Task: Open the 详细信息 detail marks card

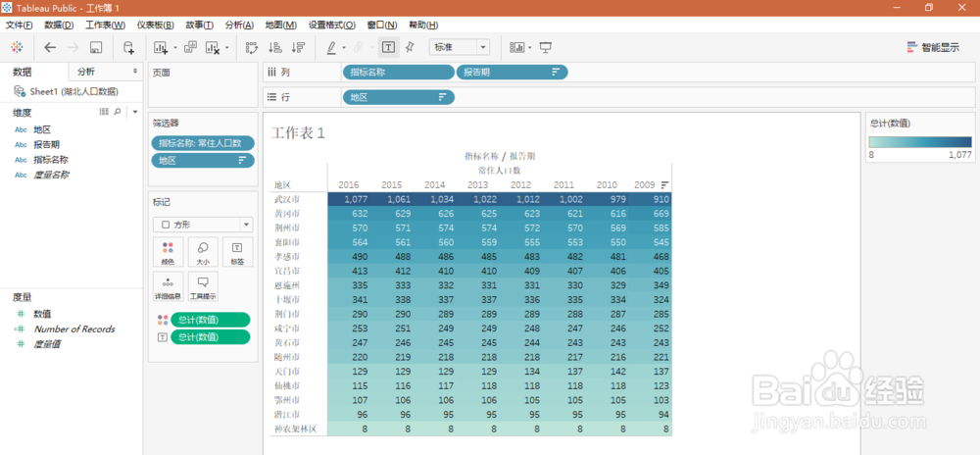Action: (x=169, y=286)
